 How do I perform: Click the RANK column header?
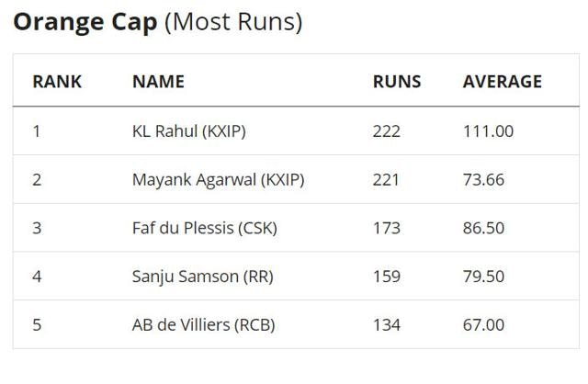tap(57, 82)
